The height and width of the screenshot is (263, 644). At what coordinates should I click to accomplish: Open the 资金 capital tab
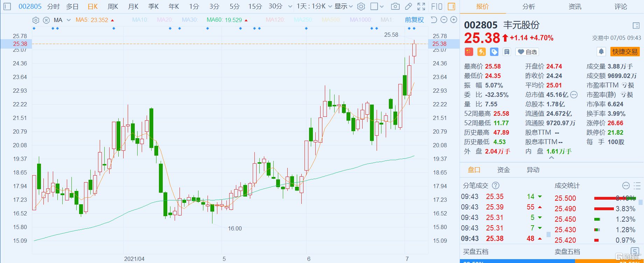(x=504, y=170)
